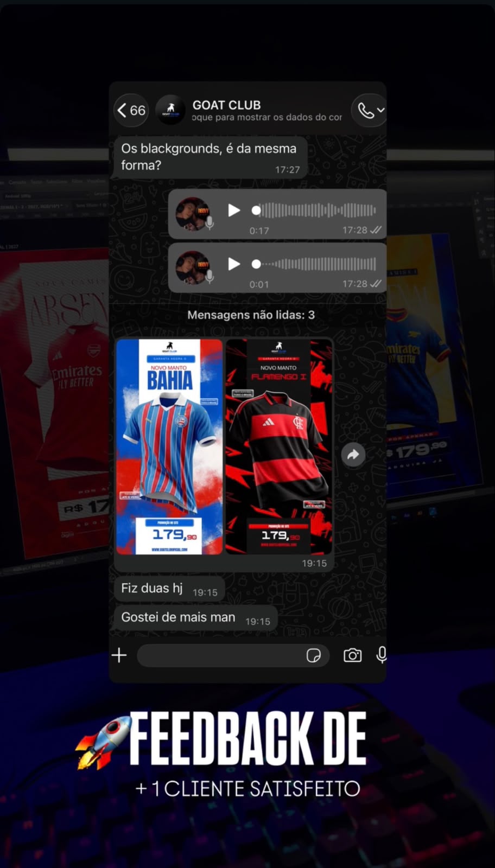Open sticker picker in message field

point(314,655)
